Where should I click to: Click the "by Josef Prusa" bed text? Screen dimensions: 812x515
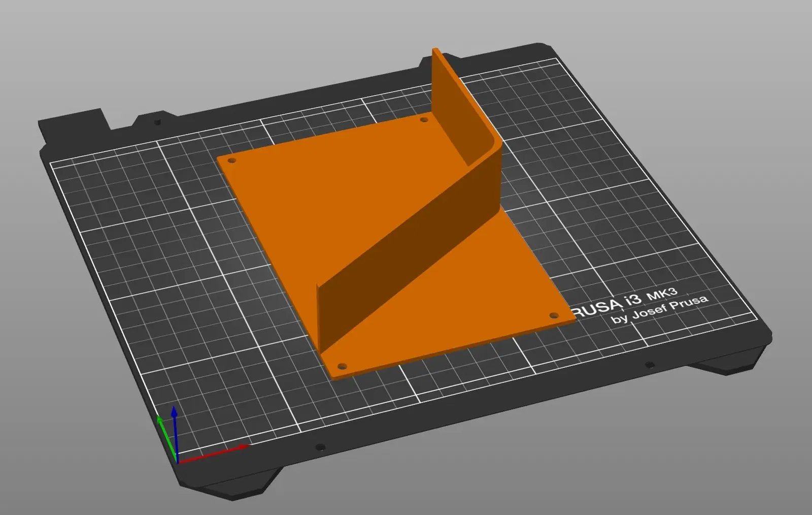tap(659, 309)
